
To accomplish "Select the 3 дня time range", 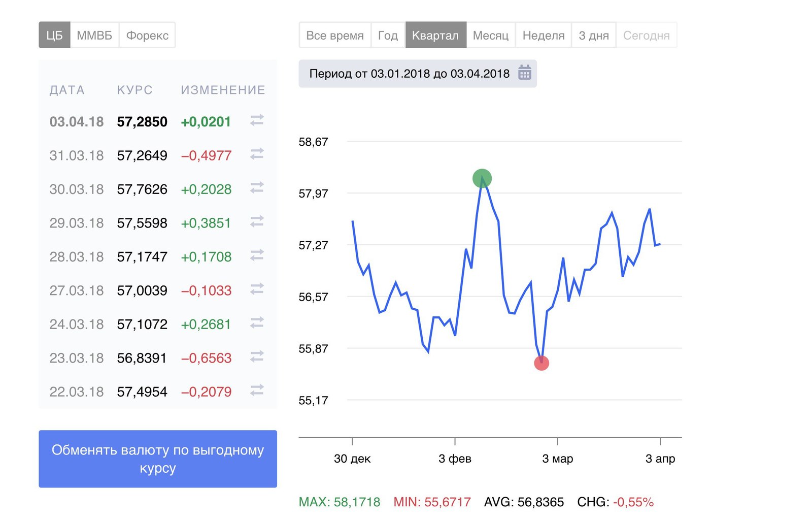I will pyautogui.click(x=594, y=35).
